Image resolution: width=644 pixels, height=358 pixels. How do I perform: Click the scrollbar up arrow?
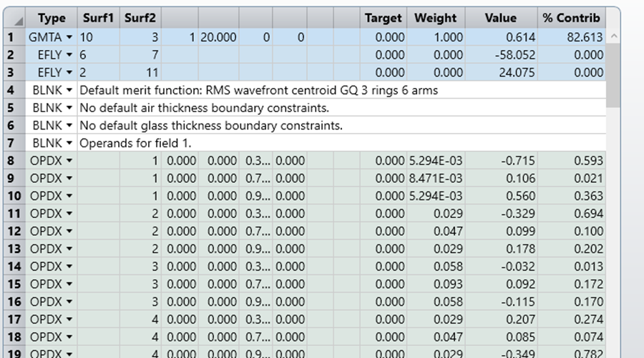point(613,37)
